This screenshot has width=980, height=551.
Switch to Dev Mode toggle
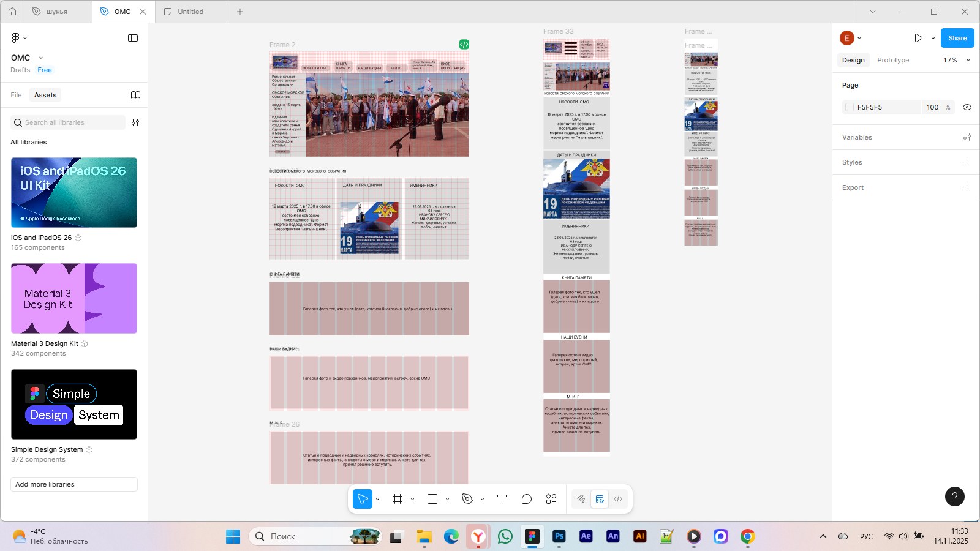618,499
